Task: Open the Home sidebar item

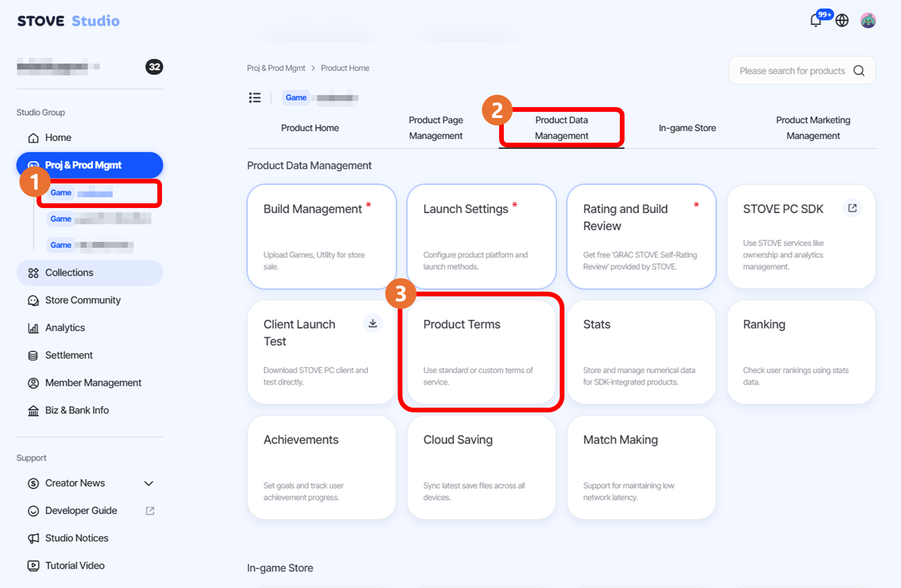Action: [90, 137]
